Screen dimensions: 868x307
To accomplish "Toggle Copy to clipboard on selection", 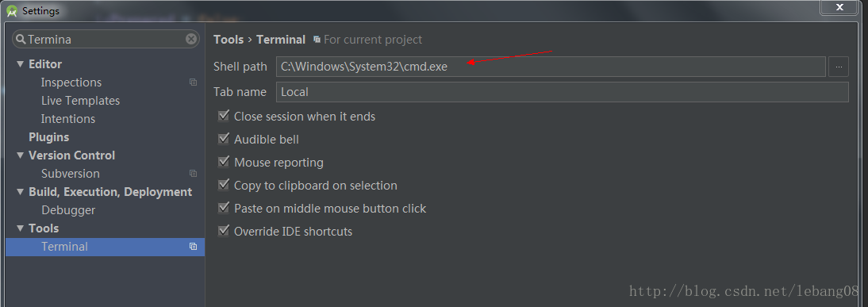I will click(224, 185).
